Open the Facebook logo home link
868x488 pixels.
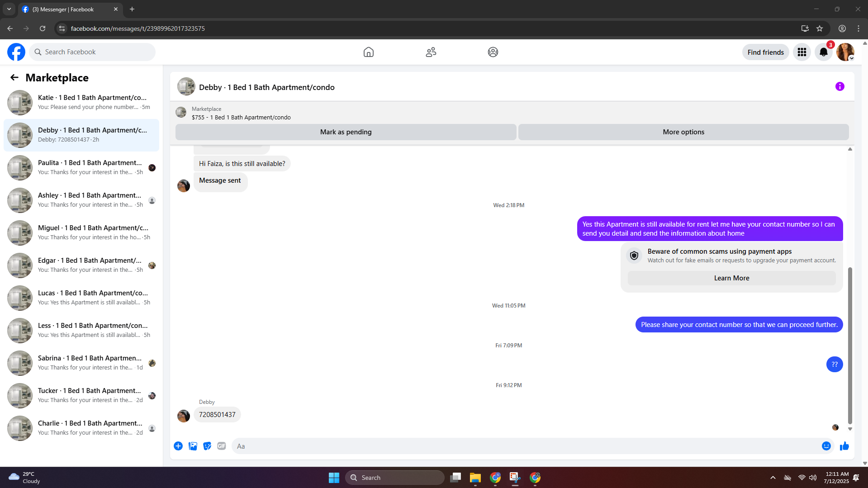16,52
